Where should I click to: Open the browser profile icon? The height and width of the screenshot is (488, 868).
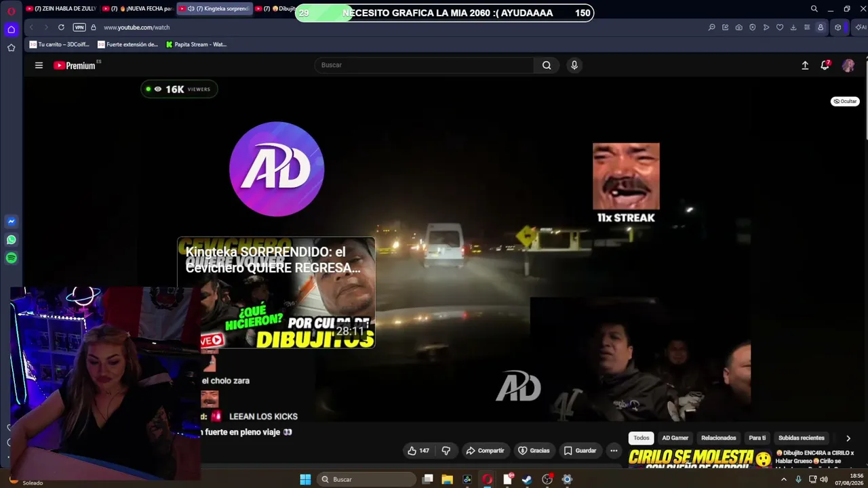click(821, 27)
